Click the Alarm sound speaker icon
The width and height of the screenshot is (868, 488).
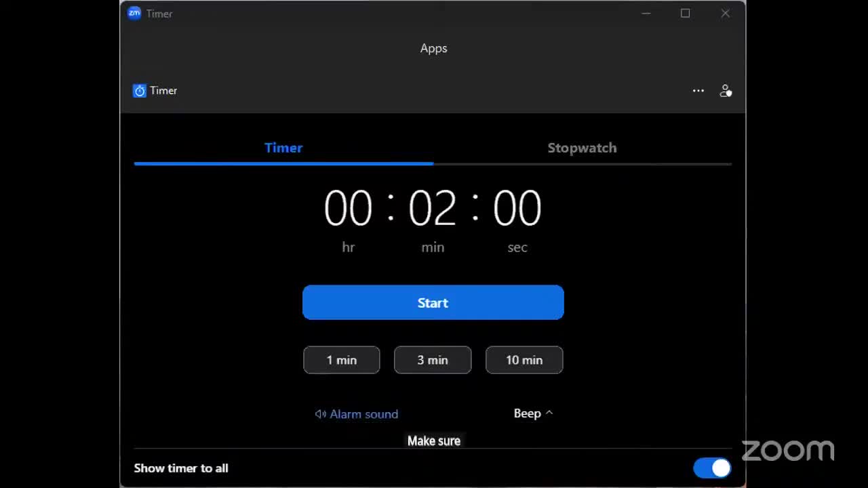[x=321, y=414]
